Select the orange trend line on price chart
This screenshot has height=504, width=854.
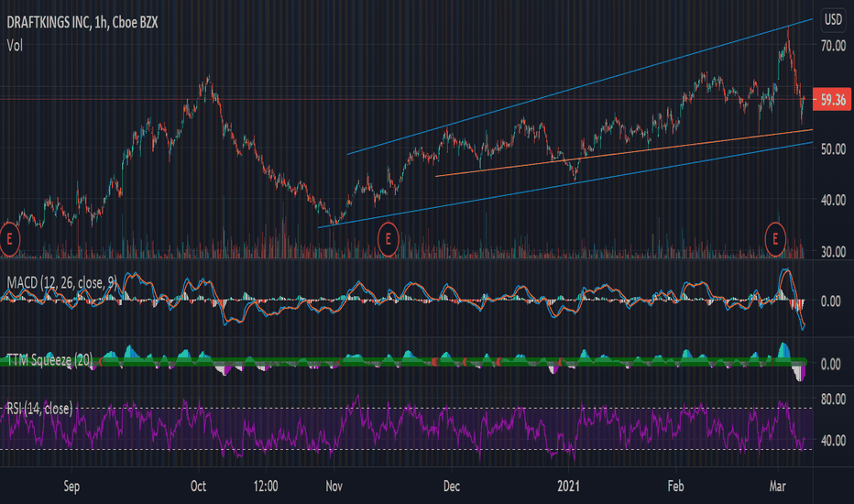point(624,153)
